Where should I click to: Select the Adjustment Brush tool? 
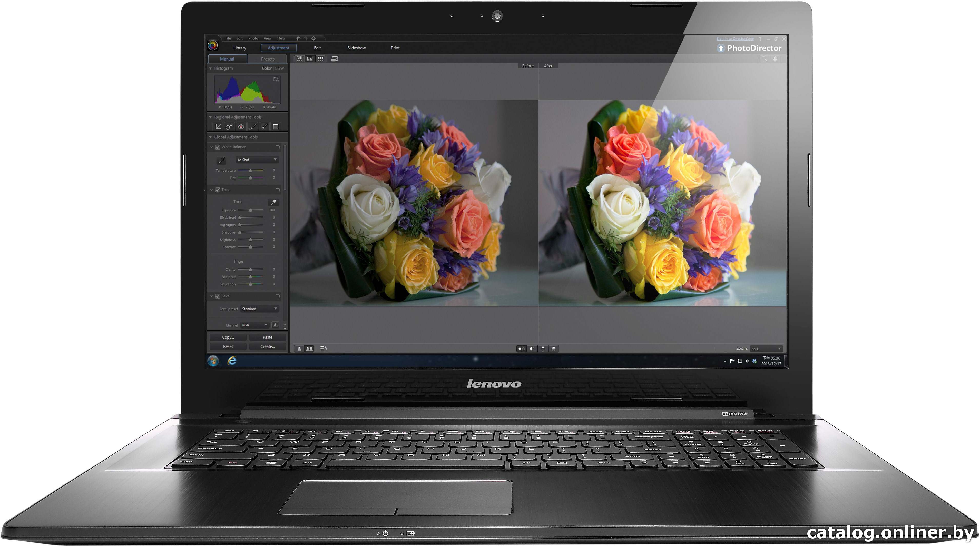pos(253,127)
